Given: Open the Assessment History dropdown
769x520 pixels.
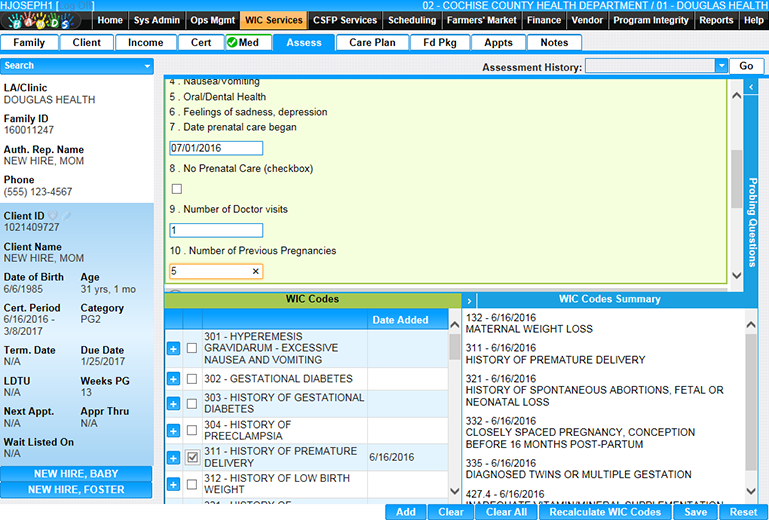Looking at the screenshot, I should tap(721, 66).
